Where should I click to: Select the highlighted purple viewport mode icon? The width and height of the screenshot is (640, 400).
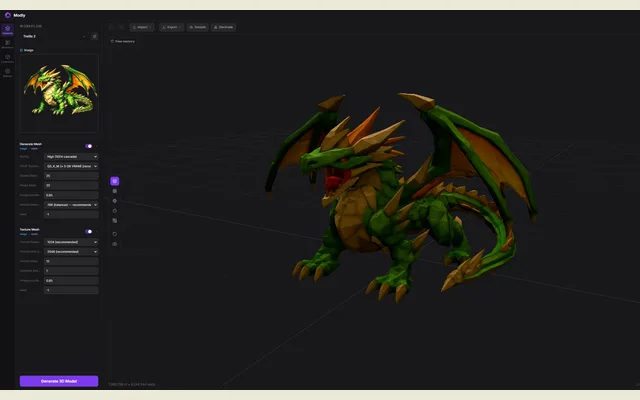coord(115,181)
